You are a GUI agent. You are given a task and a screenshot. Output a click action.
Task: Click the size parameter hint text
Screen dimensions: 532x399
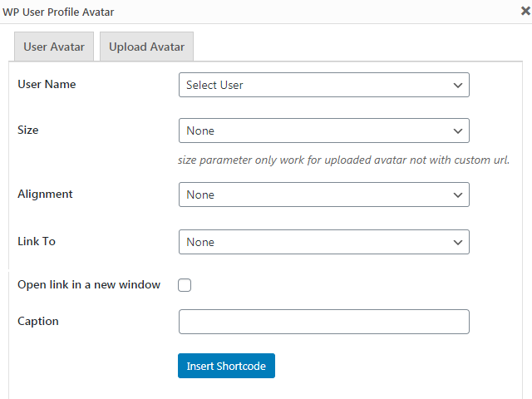[343, 160]
